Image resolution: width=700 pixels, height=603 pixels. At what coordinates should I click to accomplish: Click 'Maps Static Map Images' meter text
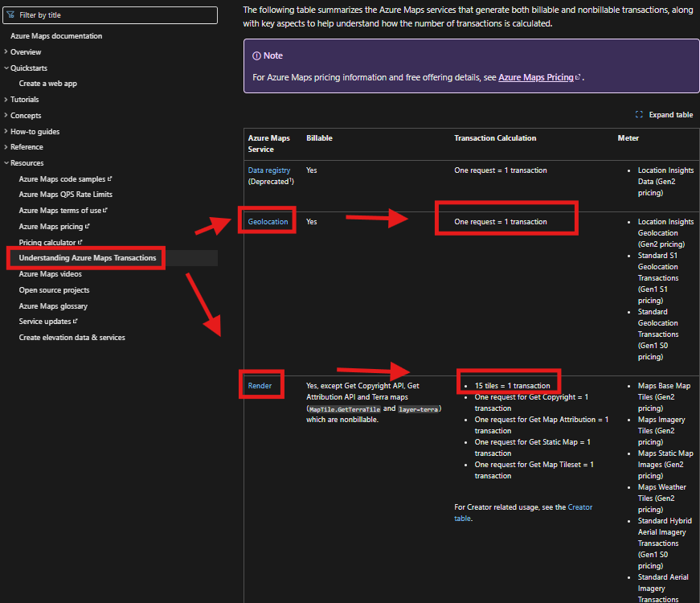665,465
